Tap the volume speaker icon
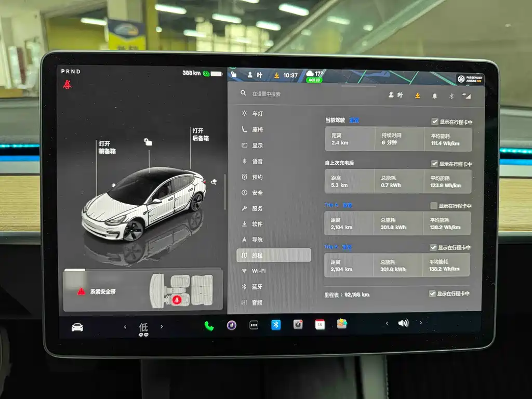Screen dimensions: 532x399 (x=403, y=323)
